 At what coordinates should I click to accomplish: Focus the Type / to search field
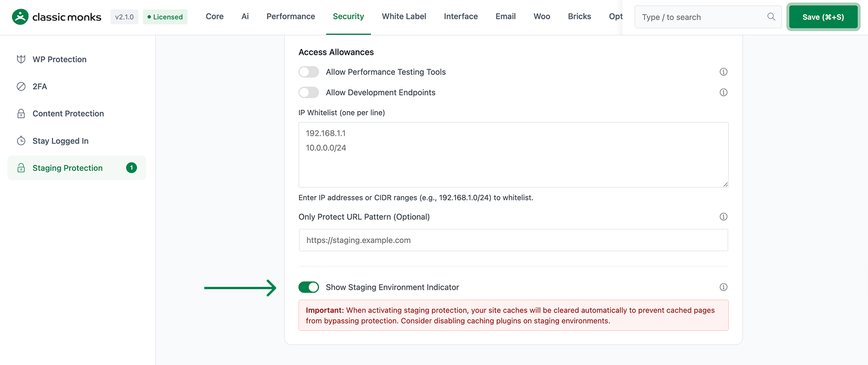pyautogui.click(x=708, y=17)
